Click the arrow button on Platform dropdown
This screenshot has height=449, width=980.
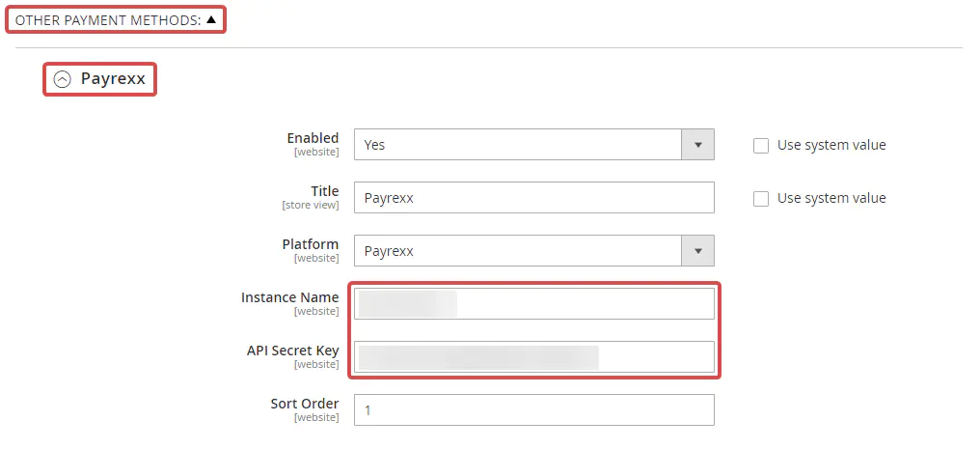tap(697, 251)
